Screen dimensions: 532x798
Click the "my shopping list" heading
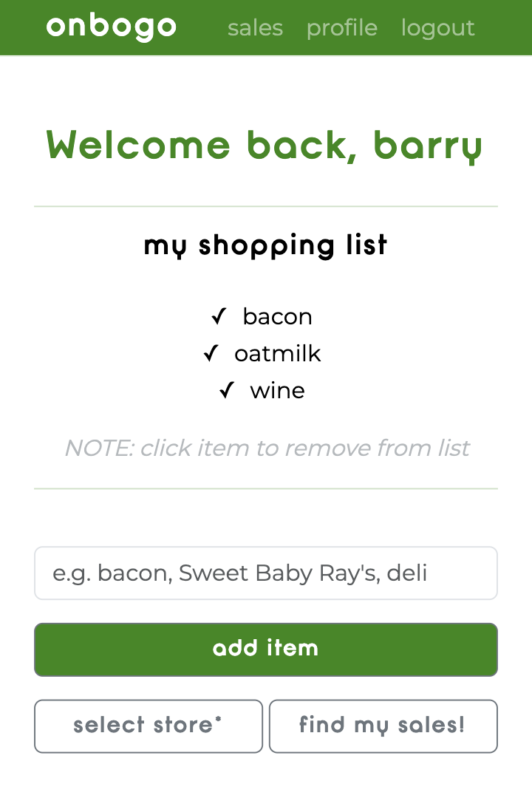point(266,245)
